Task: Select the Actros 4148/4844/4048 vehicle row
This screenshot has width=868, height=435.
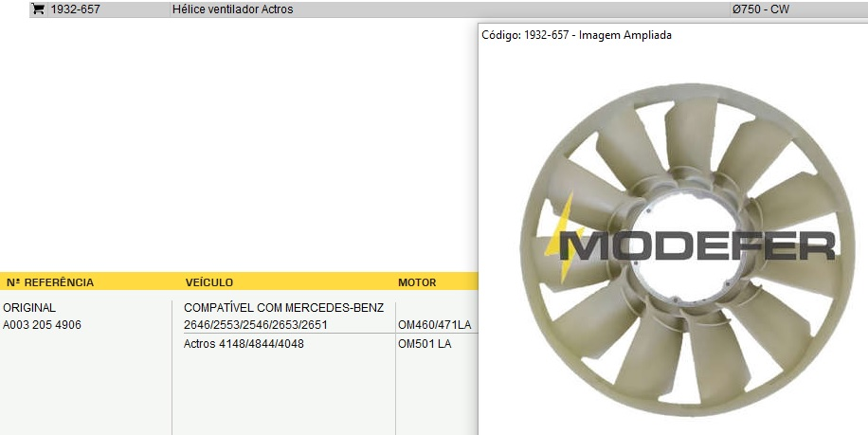Action: tap(244, 343)
